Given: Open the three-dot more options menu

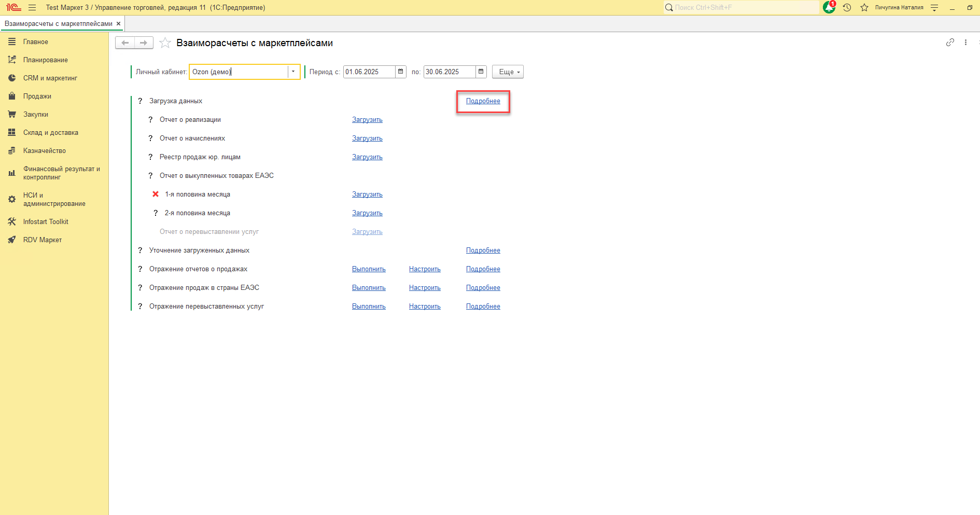Looking at the screenshot, I should [x=965, y=43].
